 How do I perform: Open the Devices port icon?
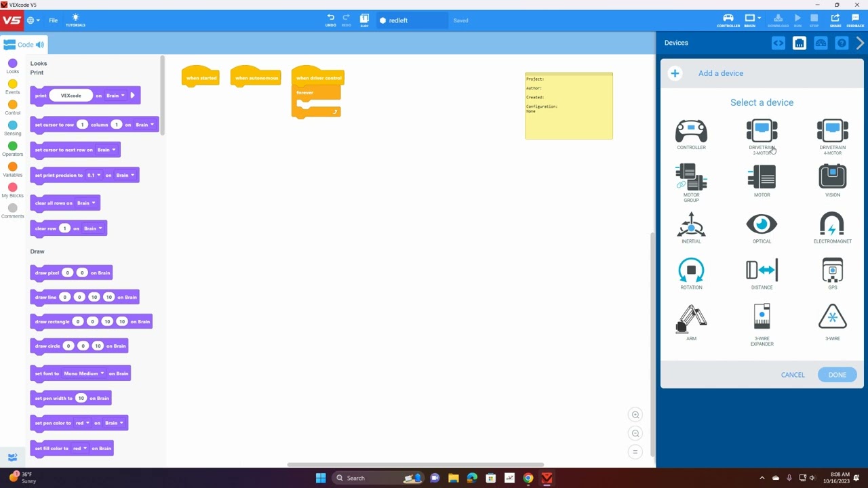(x=800, y=43)
